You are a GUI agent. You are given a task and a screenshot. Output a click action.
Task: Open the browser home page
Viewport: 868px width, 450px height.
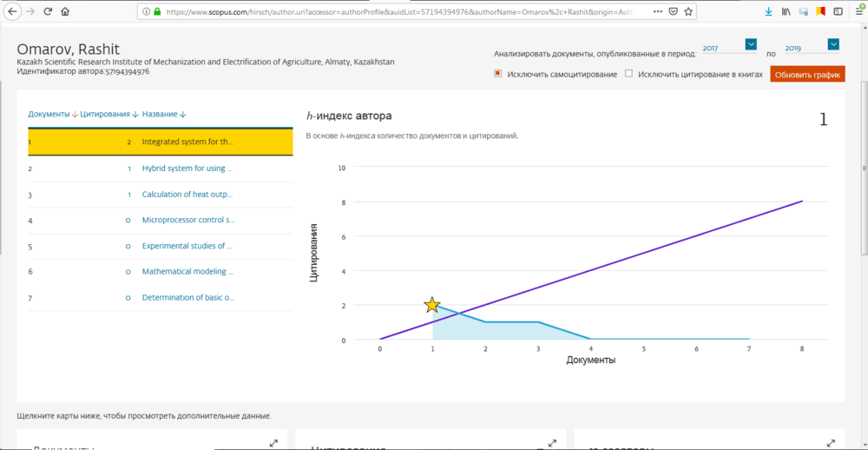65,11
